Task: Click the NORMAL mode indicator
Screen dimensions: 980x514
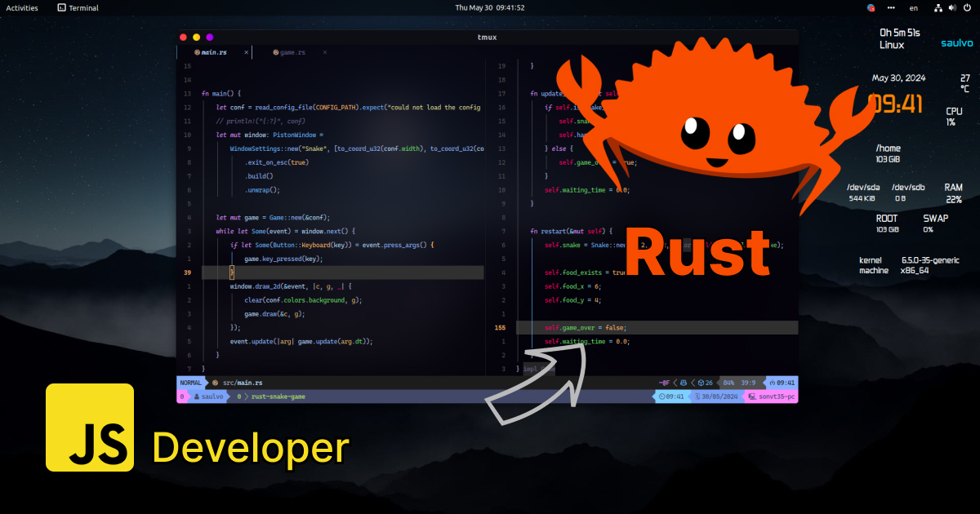Action: (189, 383)
